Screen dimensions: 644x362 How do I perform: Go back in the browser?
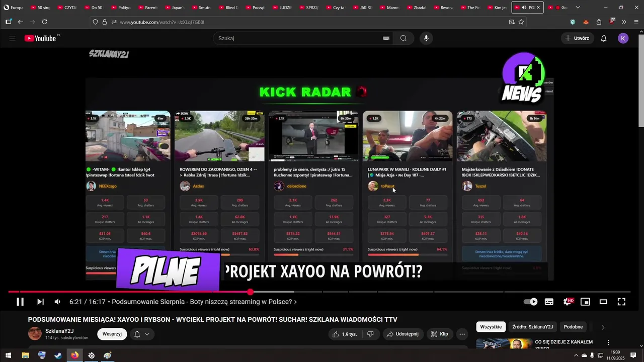tap(20, 22)
